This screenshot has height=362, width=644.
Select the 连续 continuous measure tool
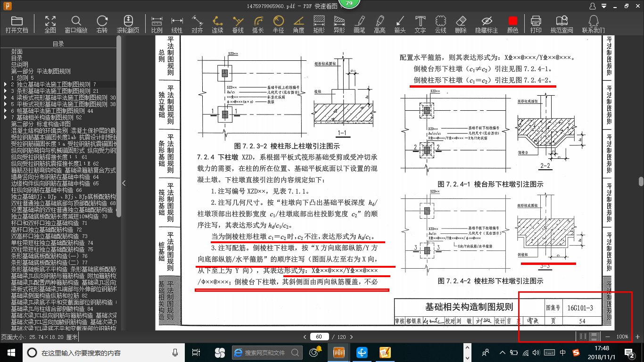coord(217,25)
